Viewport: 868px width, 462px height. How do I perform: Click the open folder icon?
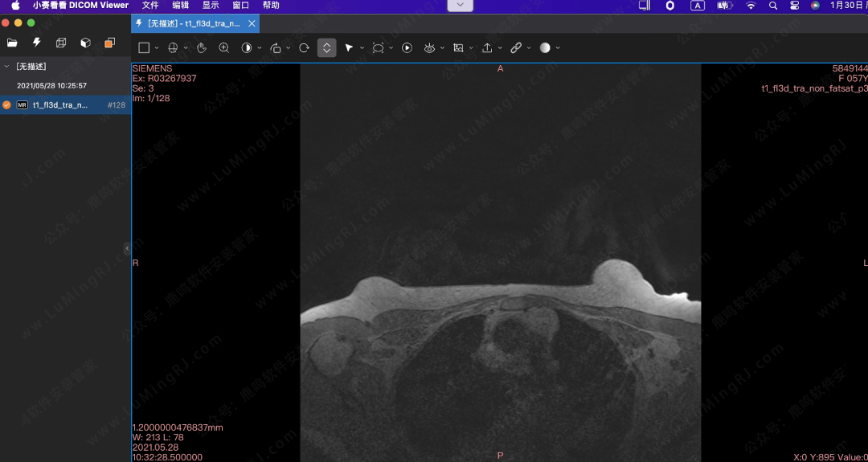(x=12, y=43)
